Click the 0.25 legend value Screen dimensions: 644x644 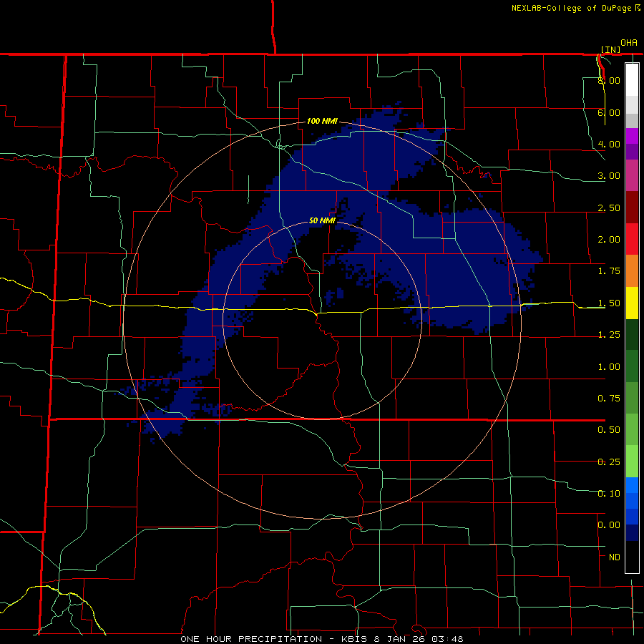[609, 462]
